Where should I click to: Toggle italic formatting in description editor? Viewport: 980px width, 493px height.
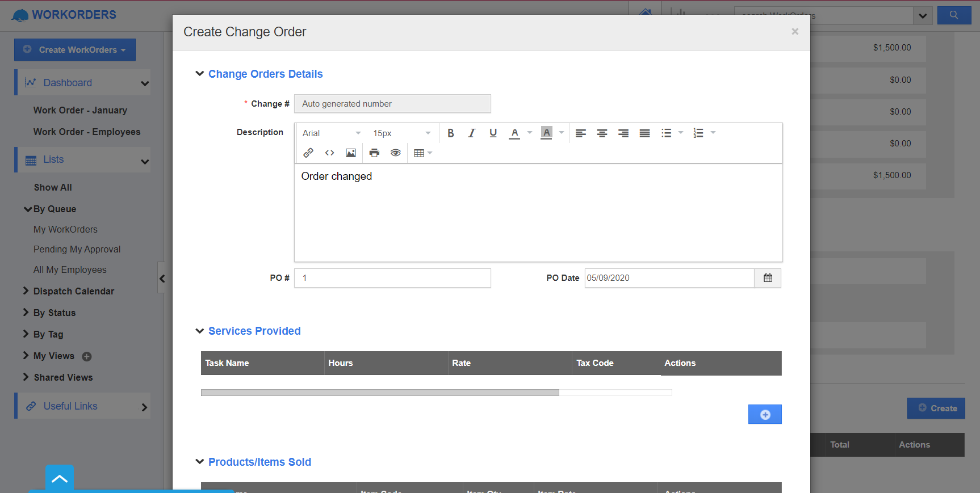pyautogui.click(x=471, y=133)
